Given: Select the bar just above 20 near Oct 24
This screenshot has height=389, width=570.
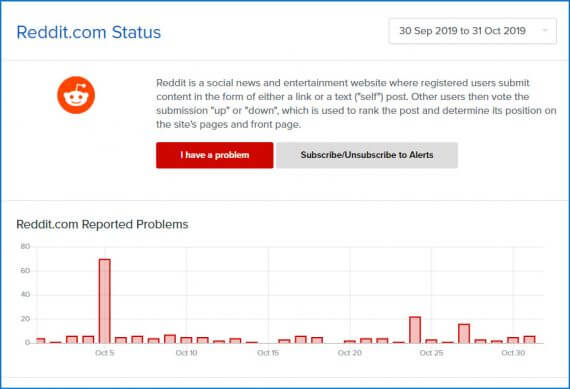Looking at the screenshot, I should pyautogui.click(x=415, y=330).
